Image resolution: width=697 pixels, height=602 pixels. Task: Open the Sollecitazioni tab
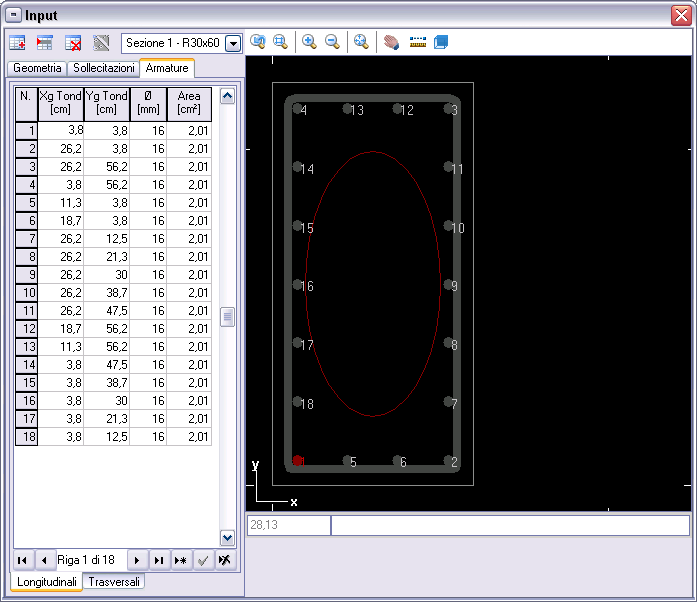(104, 68)
